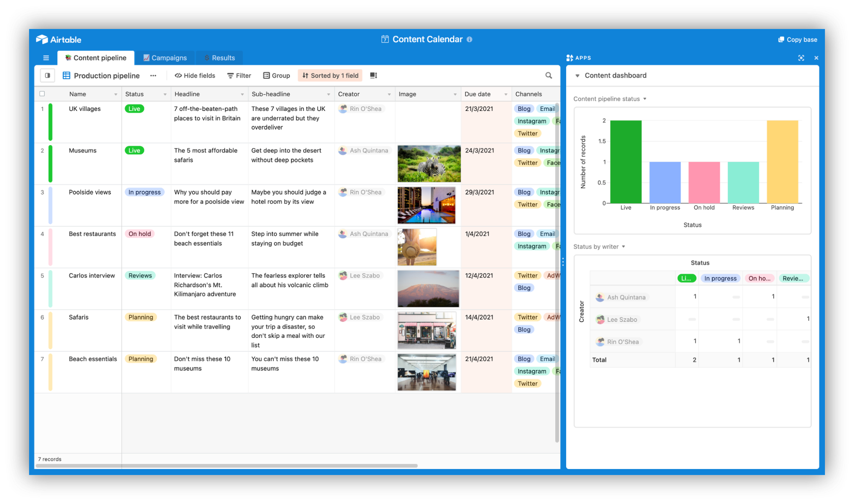Open the hamburger tables menu
854x504 pixels.
[x=46, y=58]
